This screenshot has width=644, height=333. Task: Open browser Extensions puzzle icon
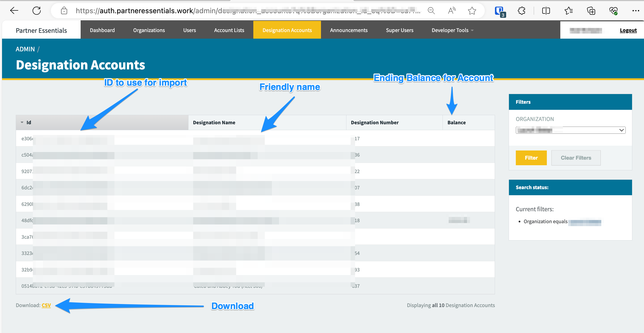(521, 11)
